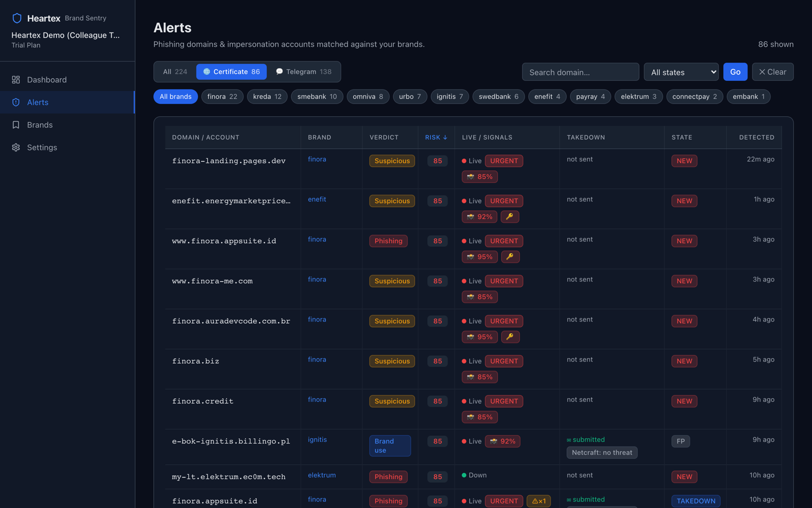This screenshot has height=508, width=812.
Task: Open enefit.energymarketprice alert row
Action: (x=231, y=201)
